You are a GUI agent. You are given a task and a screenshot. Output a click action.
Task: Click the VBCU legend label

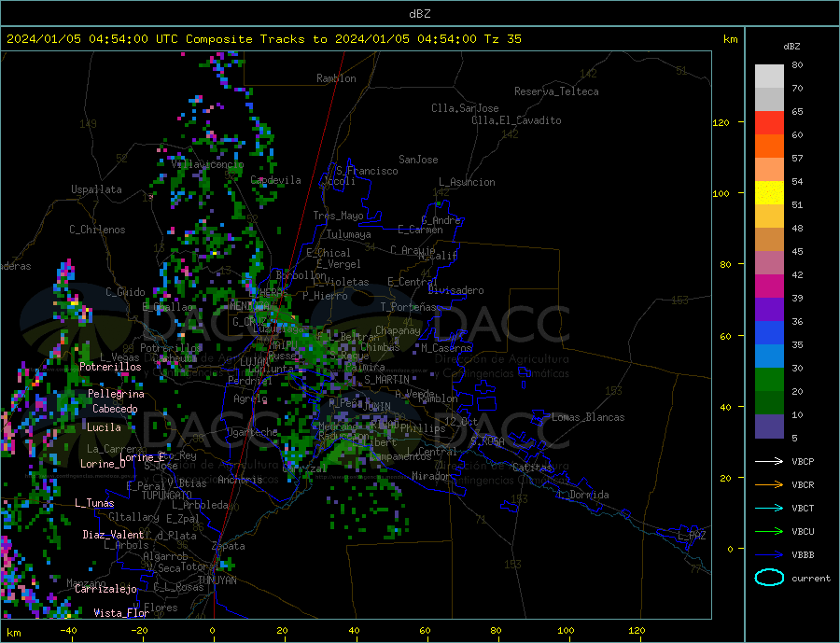pos(803,532)
